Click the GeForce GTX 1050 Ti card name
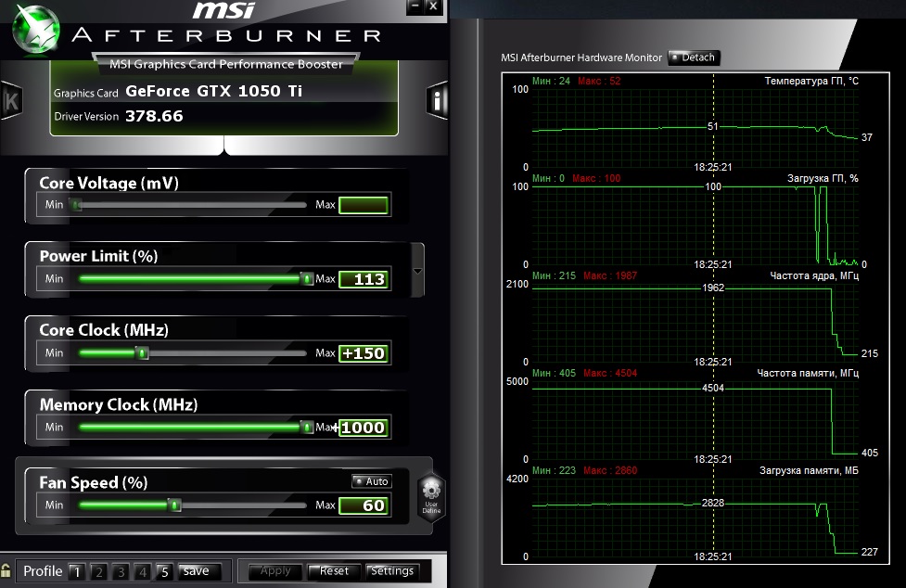 (x=214, y=91)
